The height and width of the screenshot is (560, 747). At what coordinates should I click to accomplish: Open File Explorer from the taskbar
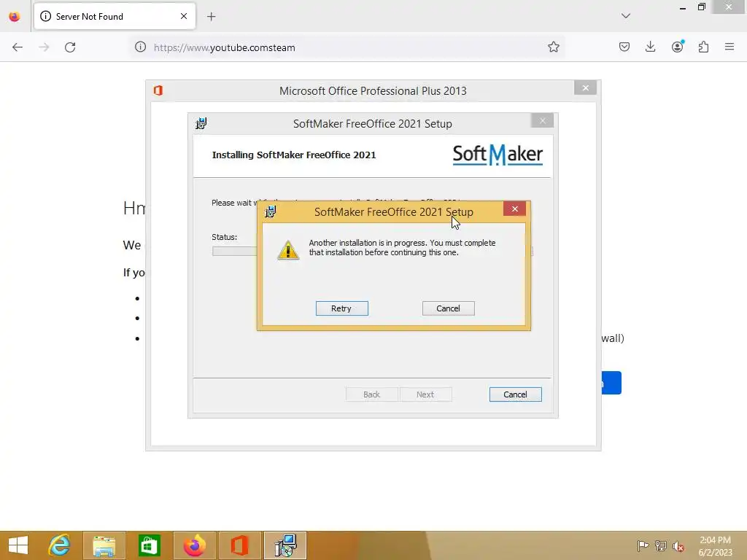coord(104,545)
